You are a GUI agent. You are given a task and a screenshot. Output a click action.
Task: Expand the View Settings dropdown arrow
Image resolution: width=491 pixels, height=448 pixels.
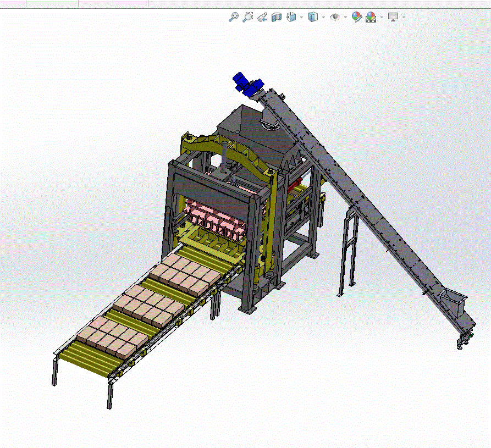pyautogui.click(x=404, y=17)
